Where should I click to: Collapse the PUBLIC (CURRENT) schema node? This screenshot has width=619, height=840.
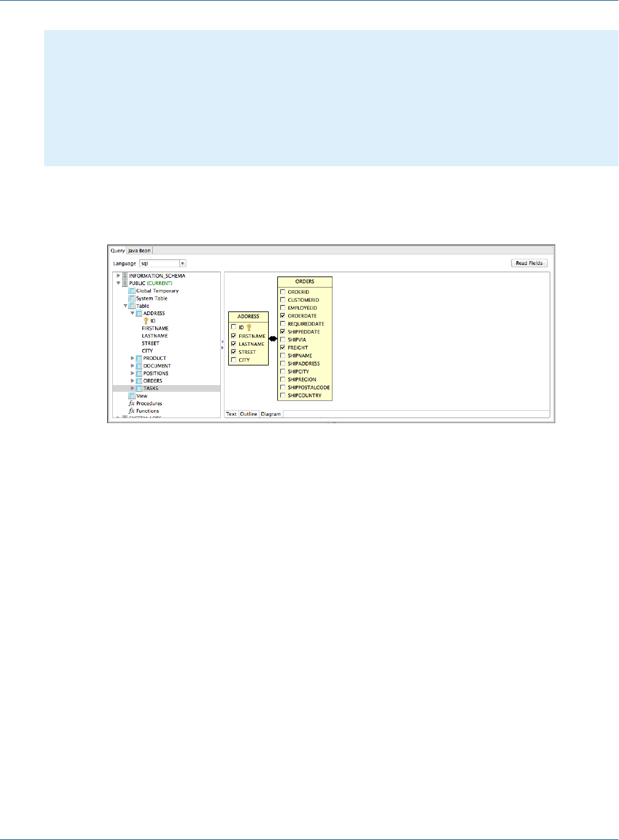(x=118, y=283)
